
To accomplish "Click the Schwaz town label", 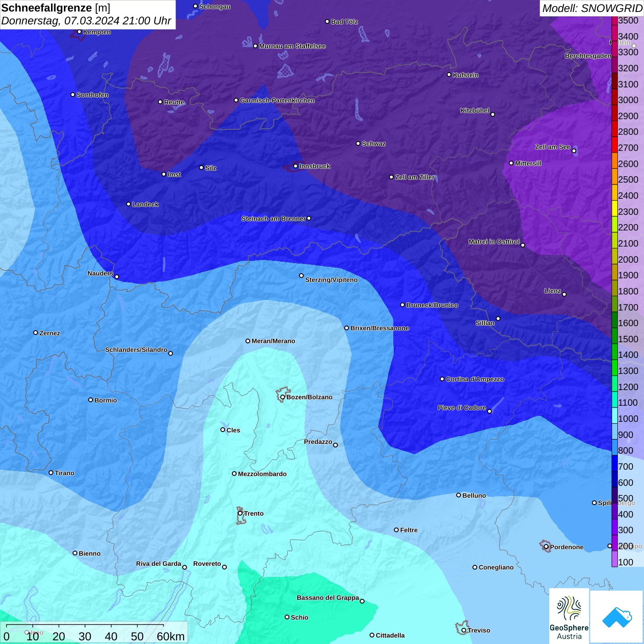I will pos(374,144).
